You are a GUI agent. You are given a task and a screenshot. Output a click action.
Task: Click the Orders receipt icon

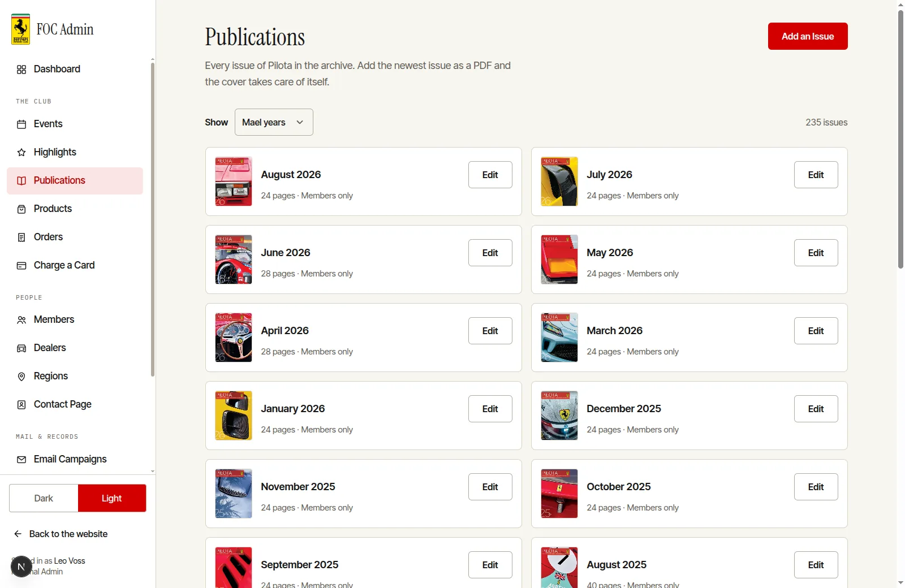(21, 237)
